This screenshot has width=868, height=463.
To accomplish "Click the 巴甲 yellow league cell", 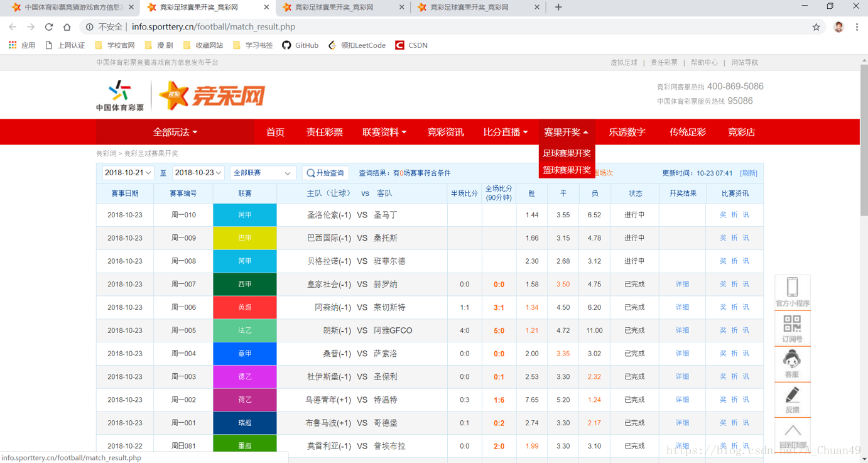I will (x=245, y=238).
